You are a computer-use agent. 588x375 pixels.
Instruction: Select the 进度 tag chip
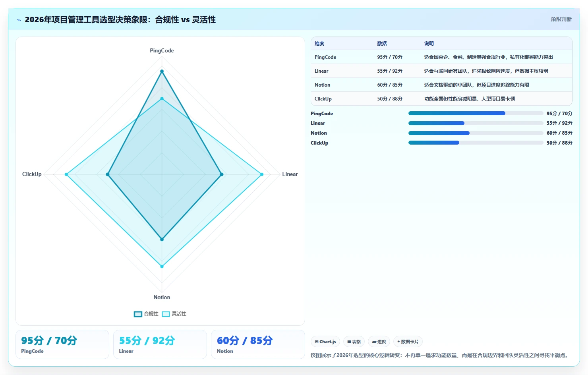379,342
